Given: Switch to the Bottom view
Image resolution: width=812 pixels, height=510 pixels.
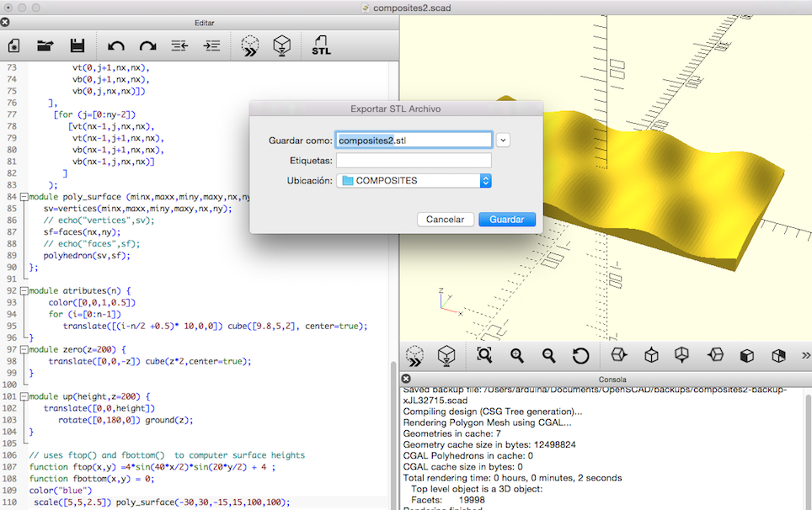Looking at the screenshot, I should [x=682, y=355].
